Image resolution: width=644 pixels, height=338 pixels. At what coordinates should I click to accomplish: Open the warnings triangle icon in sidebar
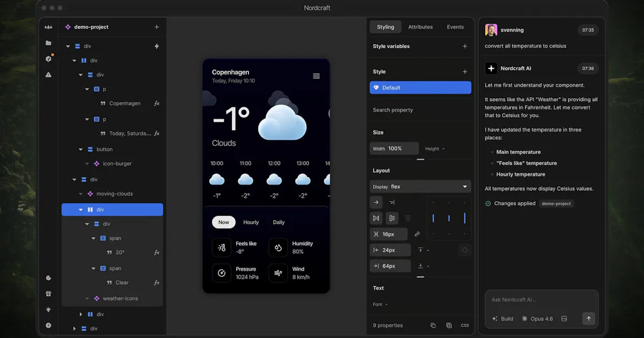[48, 75]
